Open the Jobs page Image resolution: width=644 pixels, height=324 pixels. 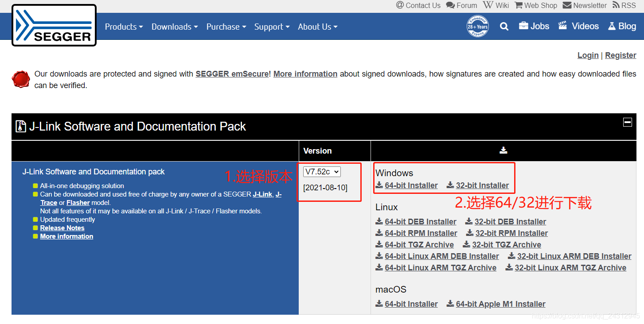tap(534, 26)
